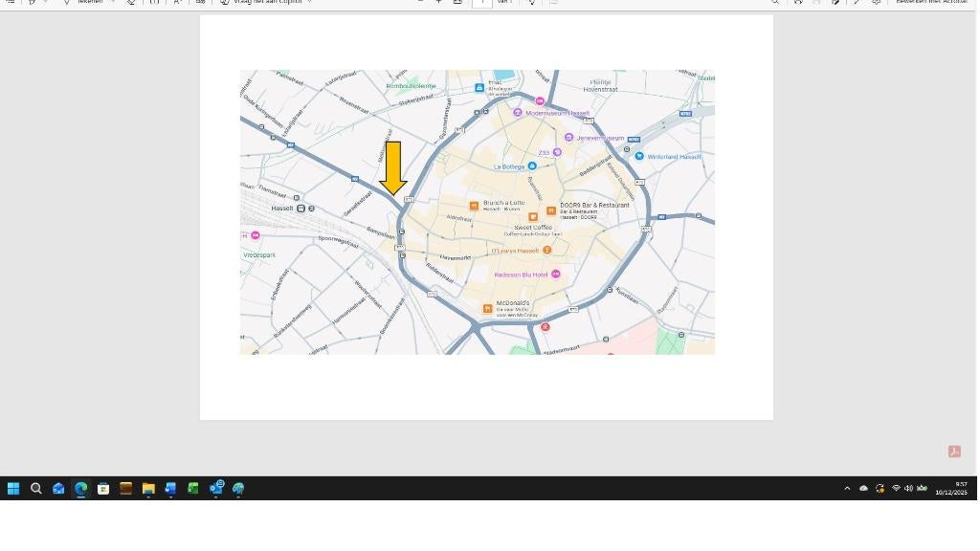
Task: Zoom in using the plus button
Action: pyautogui.click(x=438, y=3)
